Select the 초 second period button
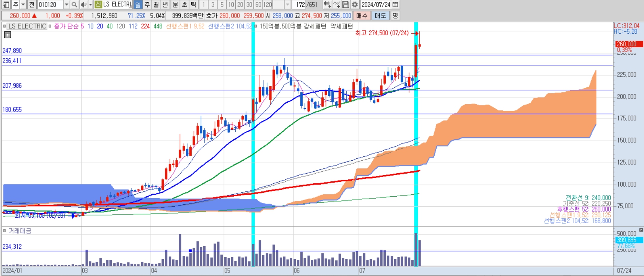This screenshot has height=276, width=644. 184,5
